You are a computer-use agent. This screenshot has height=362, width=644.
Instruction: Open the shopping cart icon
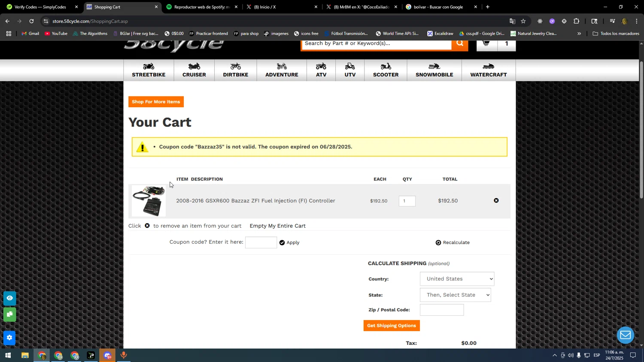click(486, 44)
